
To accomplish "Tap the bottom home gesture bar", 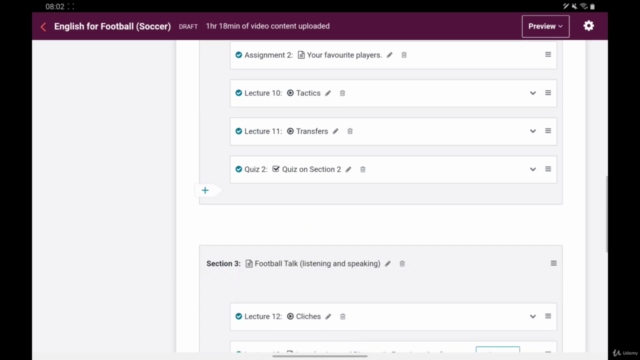I will click(320, 356).
